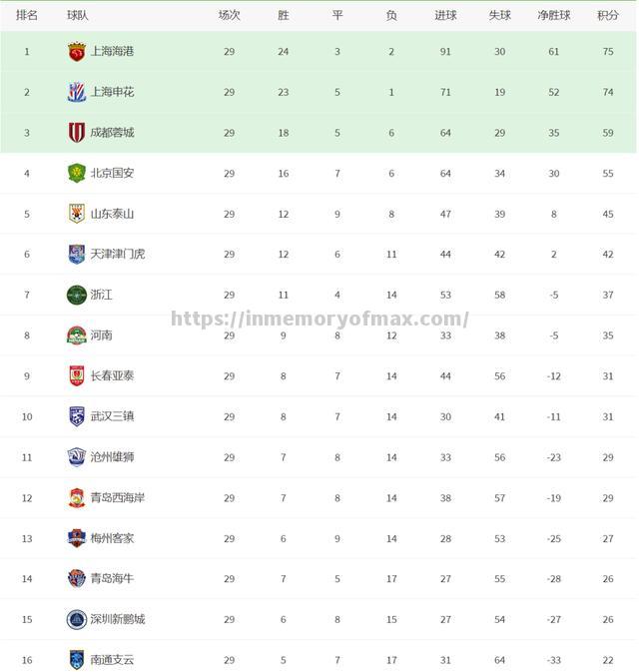Click the 上海申花 team crest

coord(77,92)
